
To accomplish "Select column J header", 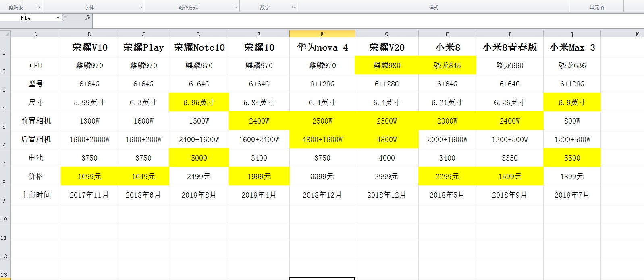I will [572, 34].
